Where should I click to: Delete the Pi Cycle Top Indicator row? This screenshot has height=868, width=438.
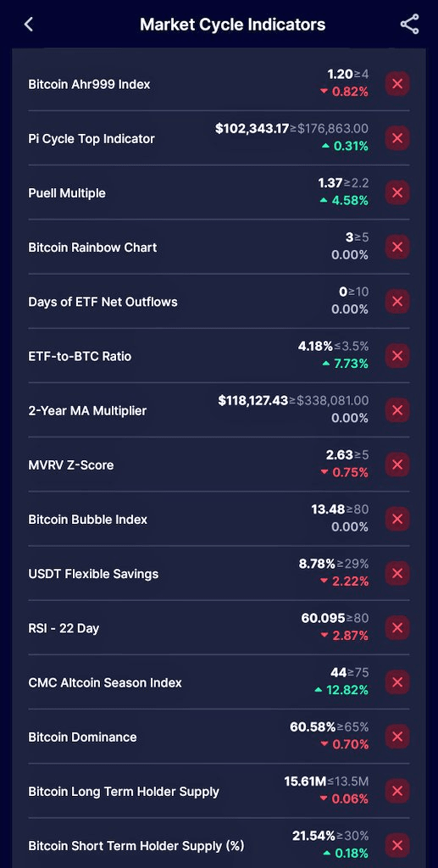397,138
